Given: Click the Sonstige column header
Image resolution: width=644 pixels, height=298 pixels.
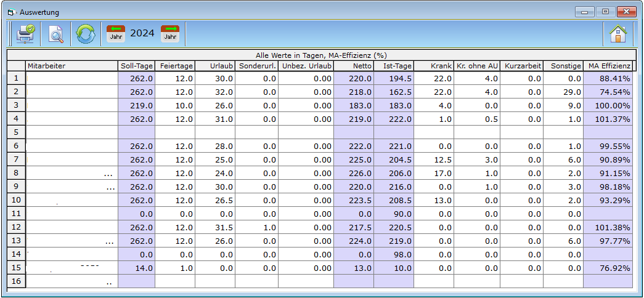Looking at the screenshot, I should (x=563, y=66).
